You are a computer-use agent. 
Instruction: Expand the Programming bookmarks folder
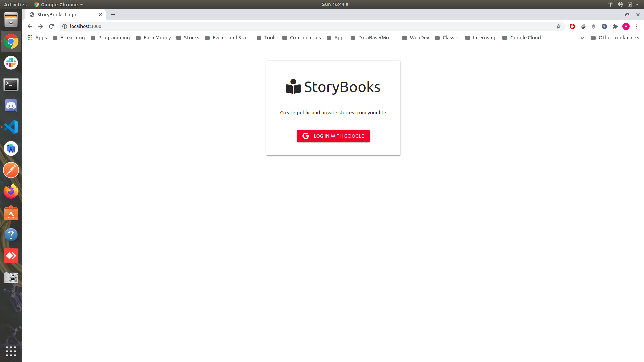pos(110,37)
